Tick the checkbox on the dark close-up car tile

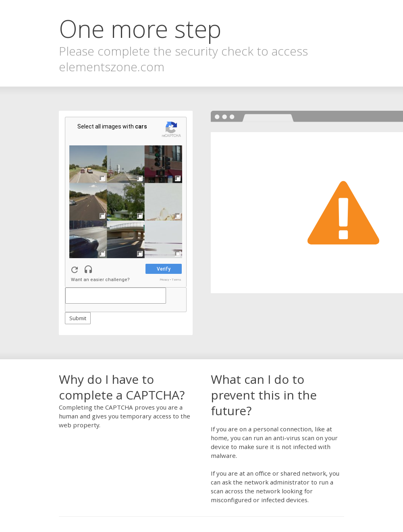(x=102, y=254)
